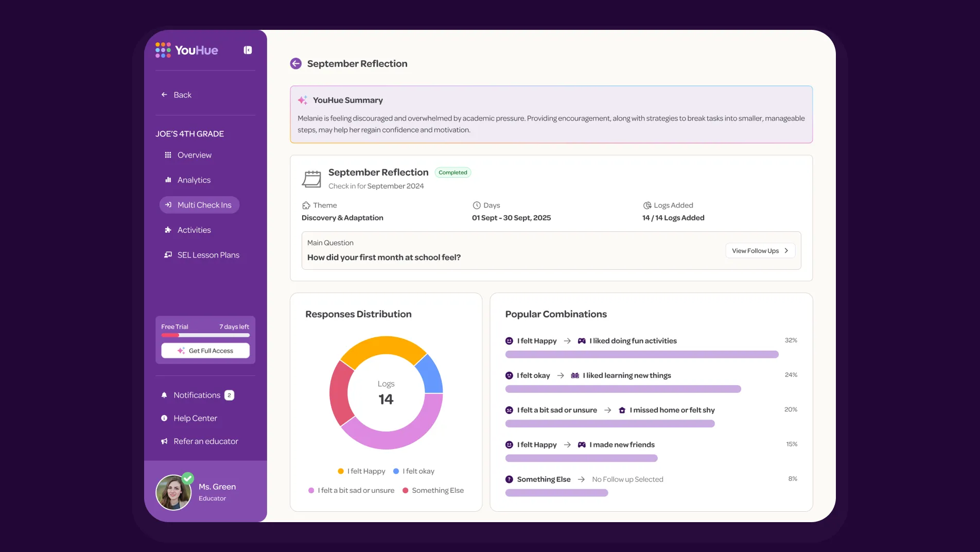Screen dimensions: 980x552
Task: Click Refer an educator link
Action: click(x=205, y=441)
